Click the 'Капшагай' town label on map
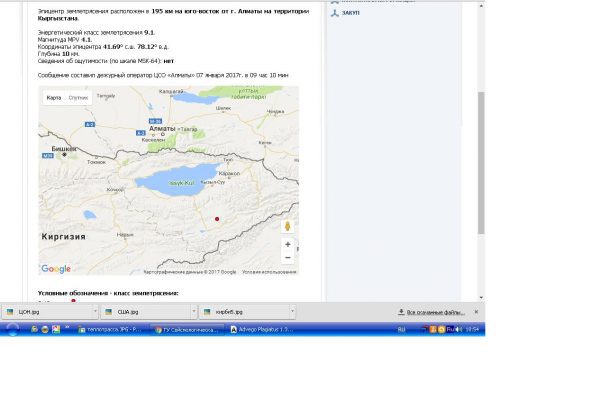Screen dimensions: 600x400 point(171,91)
